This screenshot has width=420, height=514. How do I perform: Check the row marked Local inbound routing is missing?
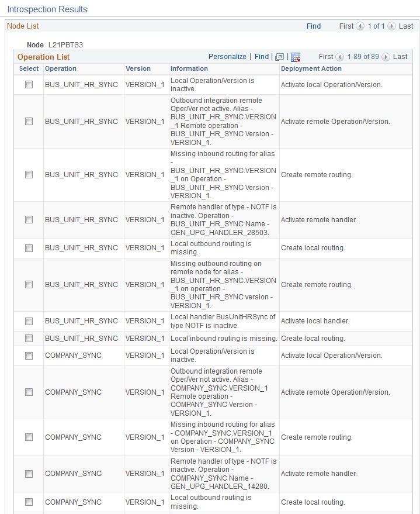[x=29, y=338]
